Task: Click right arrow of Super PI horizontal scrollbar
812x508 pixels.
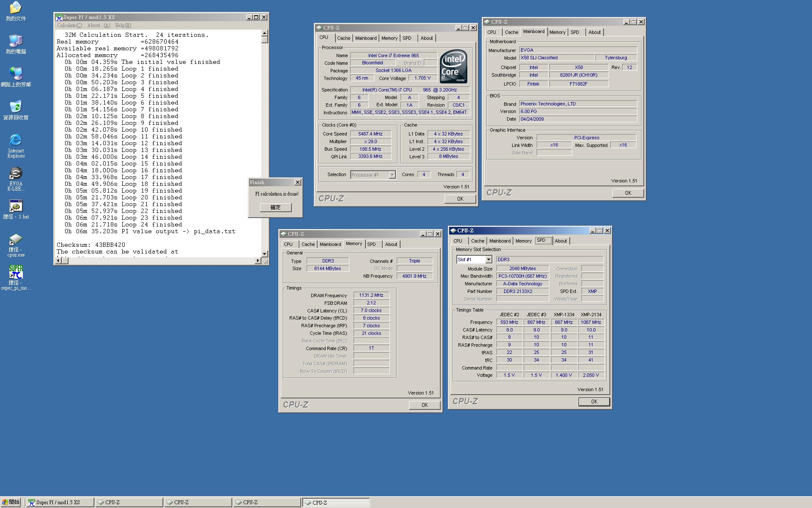Action: tap(258, 261)
